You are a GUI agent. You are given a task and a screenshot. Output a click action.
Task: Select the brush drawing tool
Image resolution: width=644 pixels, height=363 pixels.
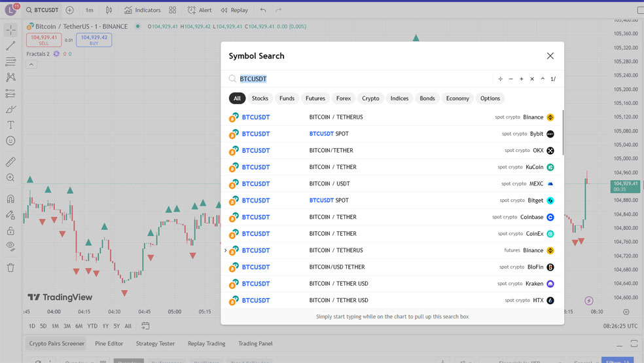[10, 109]
